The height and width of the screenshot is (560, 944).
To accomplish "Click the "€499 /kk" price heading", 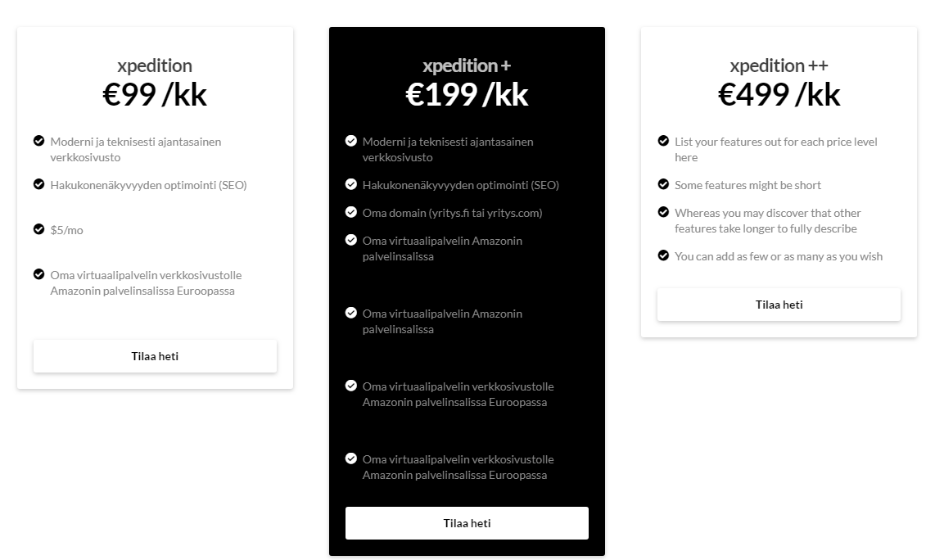I will pyautogui.click(x=779, y=95).
